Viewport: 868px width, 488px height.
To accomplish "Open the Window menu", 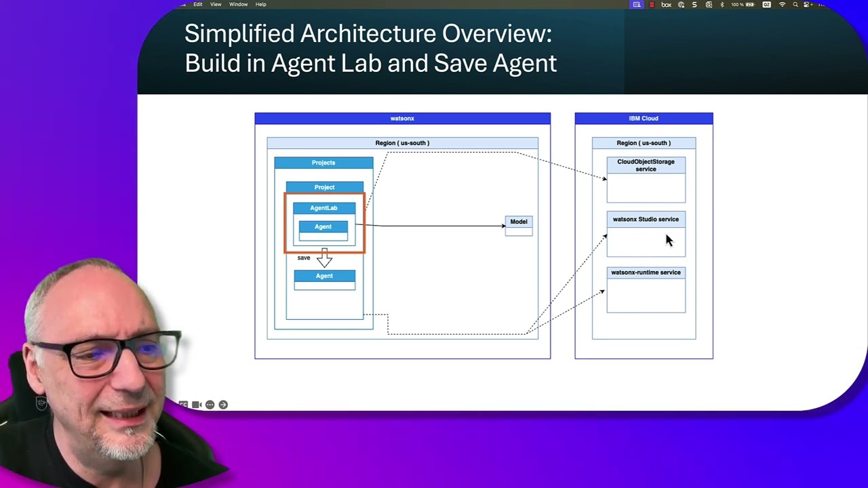I will [x=238, y=5].
